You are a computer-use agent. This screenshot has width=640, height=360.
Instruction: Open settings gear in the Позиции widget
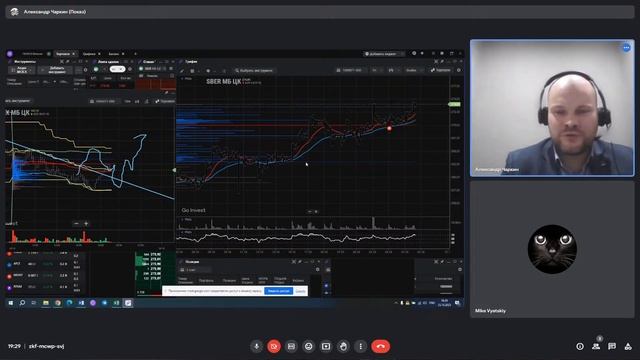318,269
